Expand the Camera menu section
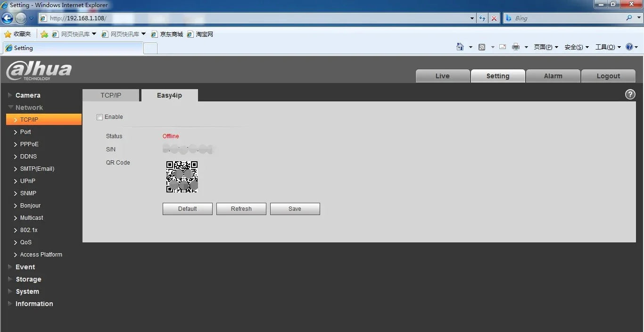This screenshot has width=644, height=332. click(x=28, y=95)
